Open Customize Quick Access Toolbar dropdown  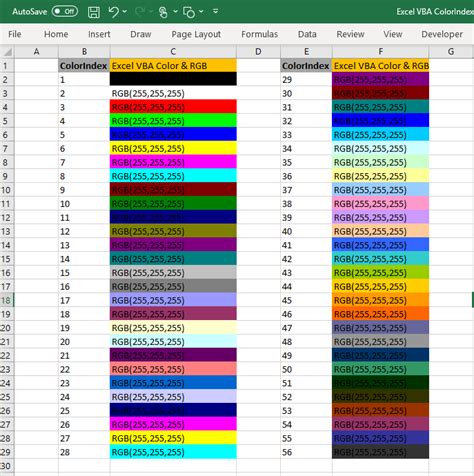216,12
